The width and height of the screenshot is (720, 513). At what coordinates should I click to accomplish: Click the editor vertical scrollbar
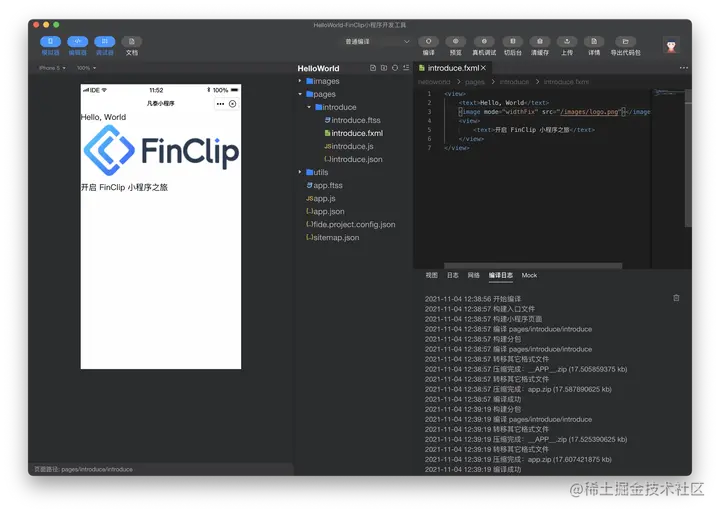click(x=688, y=158)
